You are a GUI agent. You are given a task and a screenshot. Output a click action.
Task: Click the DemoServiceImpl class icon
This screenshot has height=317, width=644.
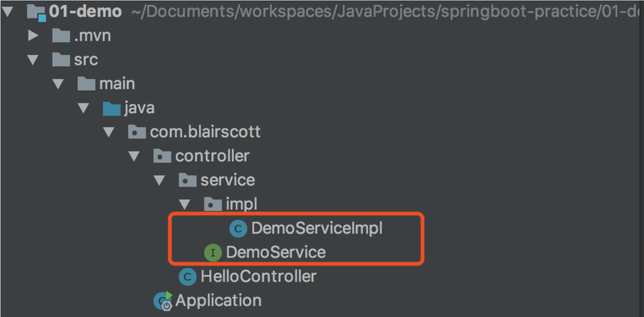click(238, 229)
